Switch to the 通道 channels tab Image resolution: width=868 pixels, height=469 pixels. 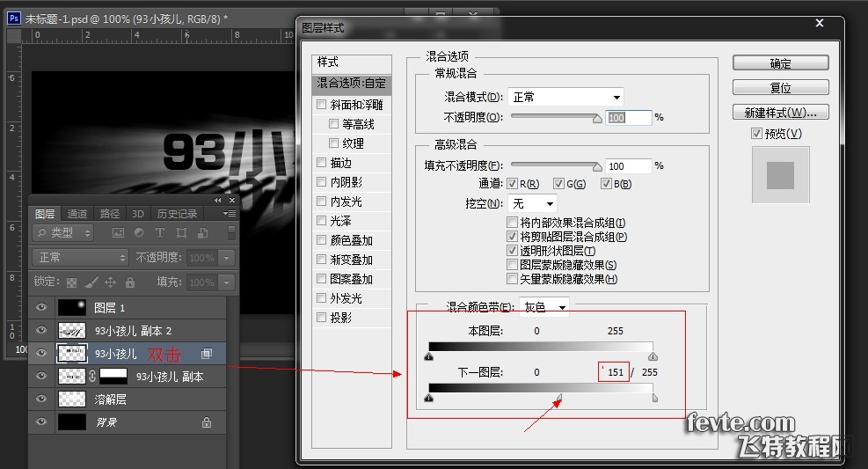coord(77,214)
